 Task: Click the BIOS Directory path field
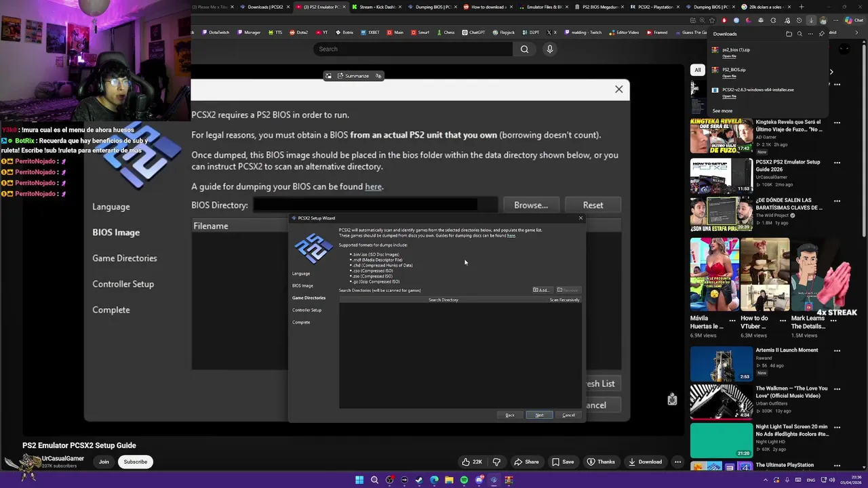375,205
